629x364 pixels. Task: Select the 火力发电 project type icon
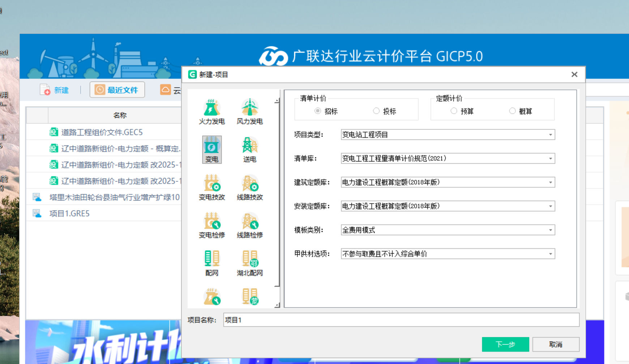click(x=211, y=110)
